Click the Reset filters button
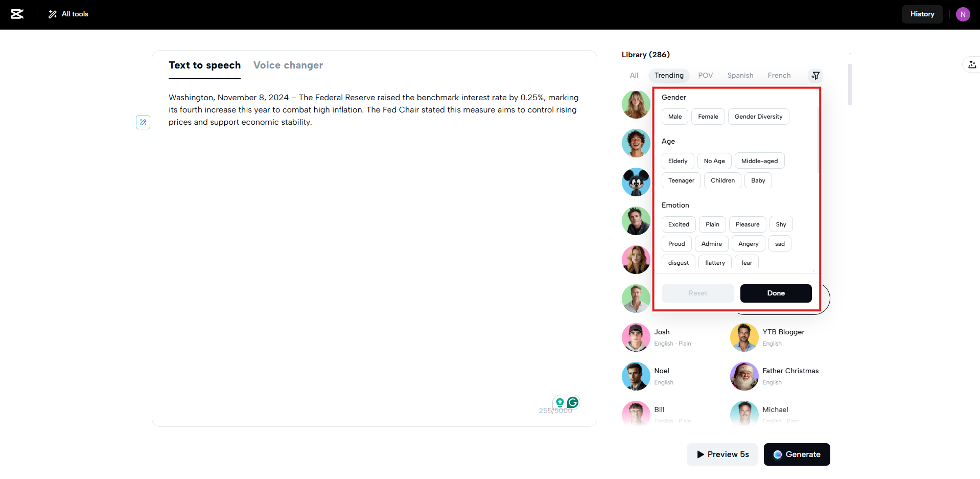Screen dimensions: 980x479 click(697, 293)
